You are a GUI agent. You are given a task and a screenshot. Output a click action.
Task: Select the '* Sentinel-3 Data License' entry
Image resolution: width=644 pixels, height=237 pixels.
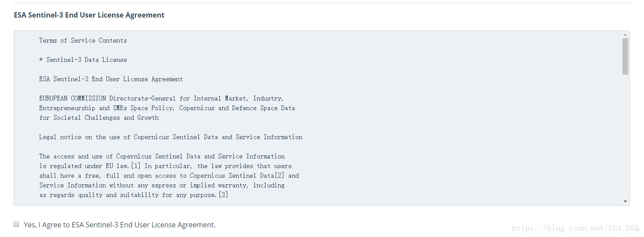(83, 60)
